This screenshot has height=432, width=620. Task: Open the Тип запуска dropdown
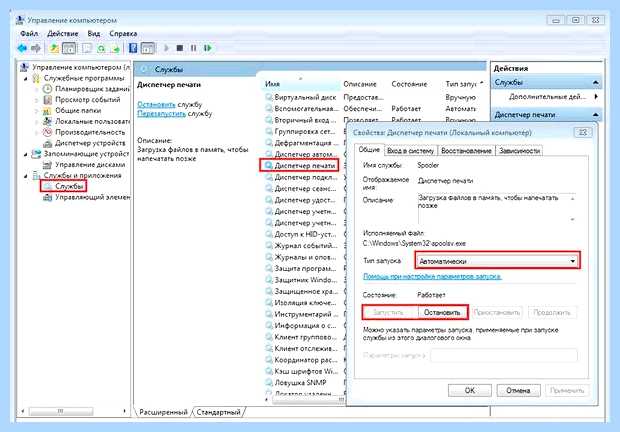[497, 261]
